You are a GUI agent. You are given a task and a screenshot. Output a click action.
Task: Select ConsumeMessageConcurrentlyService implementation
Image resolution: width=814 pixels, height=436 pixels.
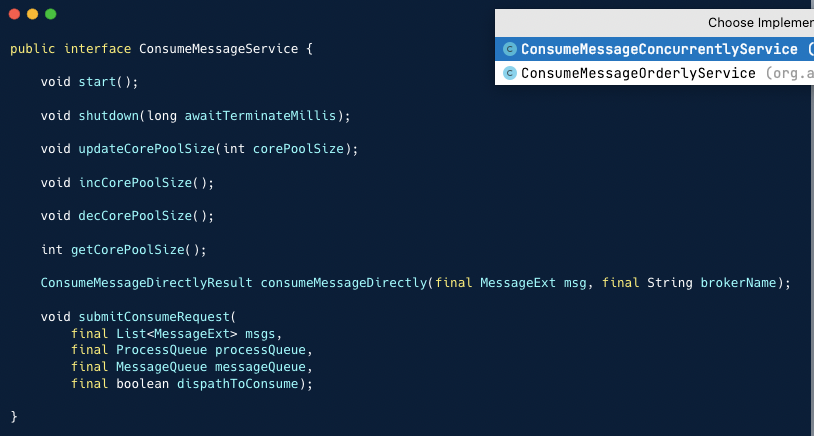[654, 49]
